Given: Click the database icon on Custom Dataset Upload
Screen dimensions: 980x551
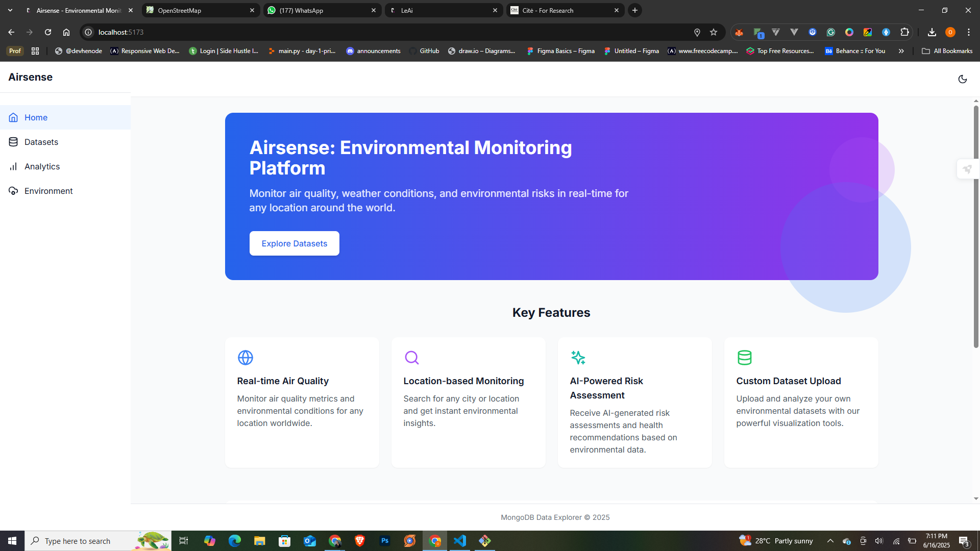Looking at the screenshot, I should click(x=744, y=358).
